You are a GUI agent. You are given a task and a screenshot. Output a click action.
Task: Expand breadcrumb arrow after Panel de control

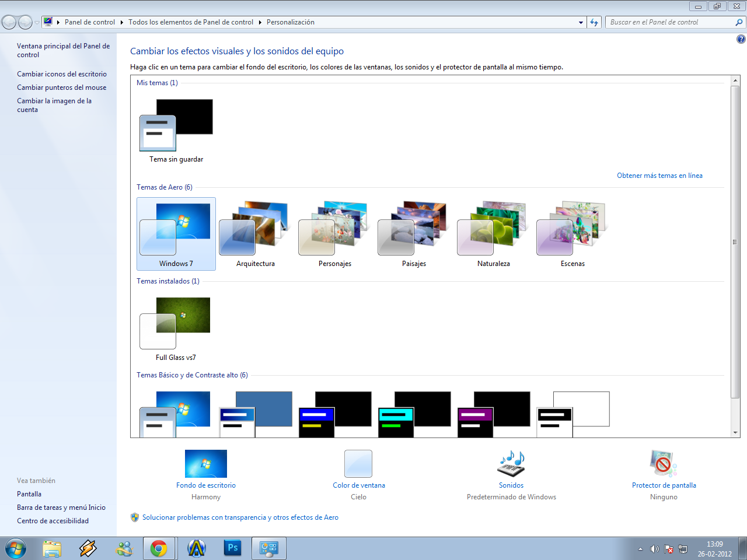click(122, 22)
